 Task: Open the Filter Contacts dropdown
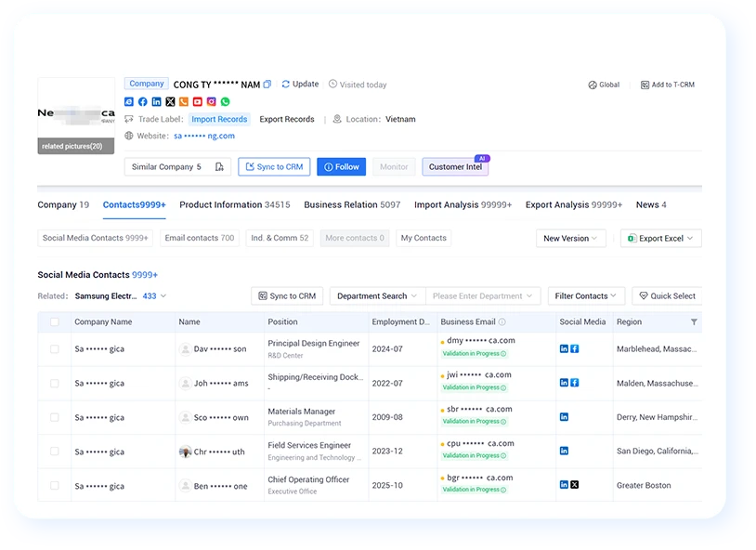tap(586, 296)
